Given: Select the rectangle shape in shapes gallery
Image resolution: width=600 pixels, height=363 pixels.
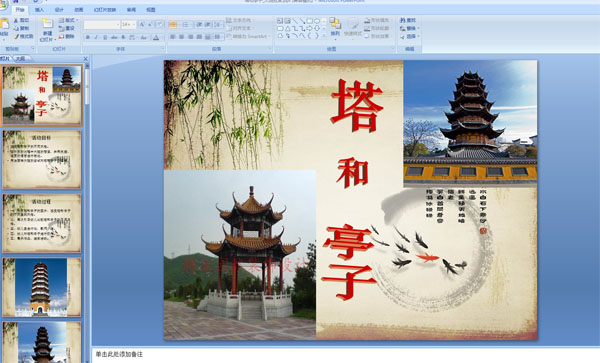Looking at the screenshot, I should [309, 21].
